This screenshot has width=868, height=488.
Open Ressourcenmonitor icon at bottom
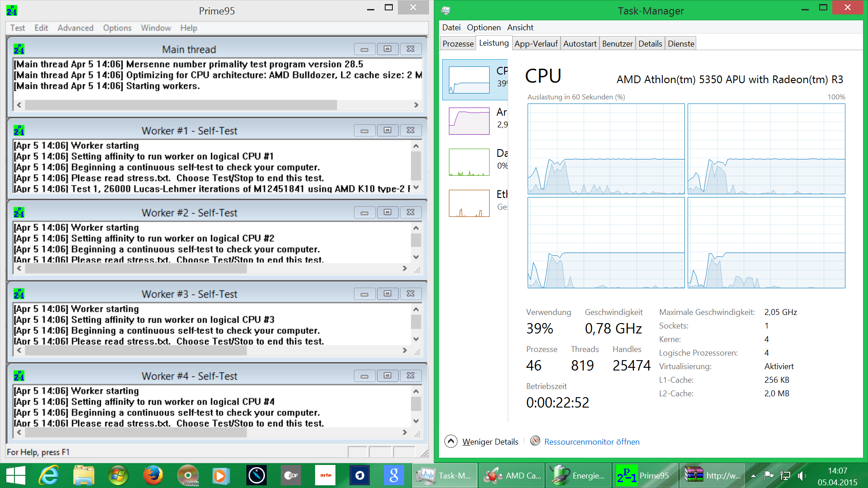click(535, 441)
